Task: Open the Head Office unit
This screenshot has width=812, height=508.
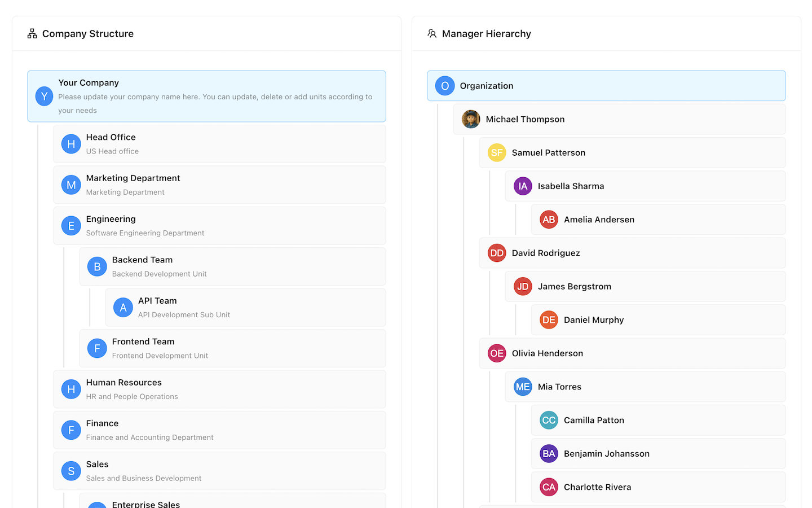Action: coord(219,143)
